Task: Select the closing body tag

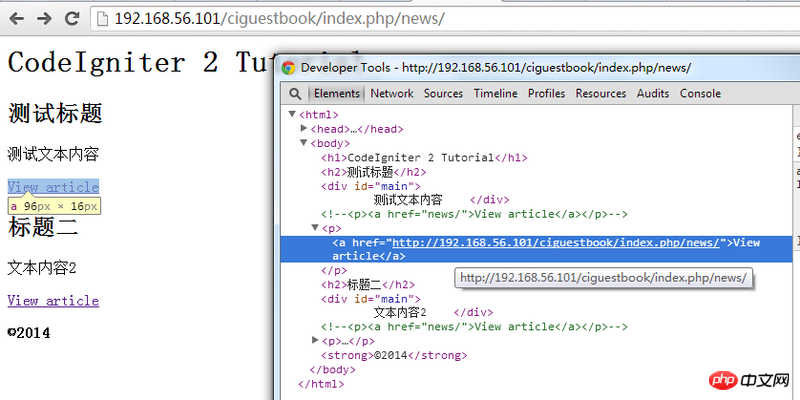Action: [x=332, y=369]
